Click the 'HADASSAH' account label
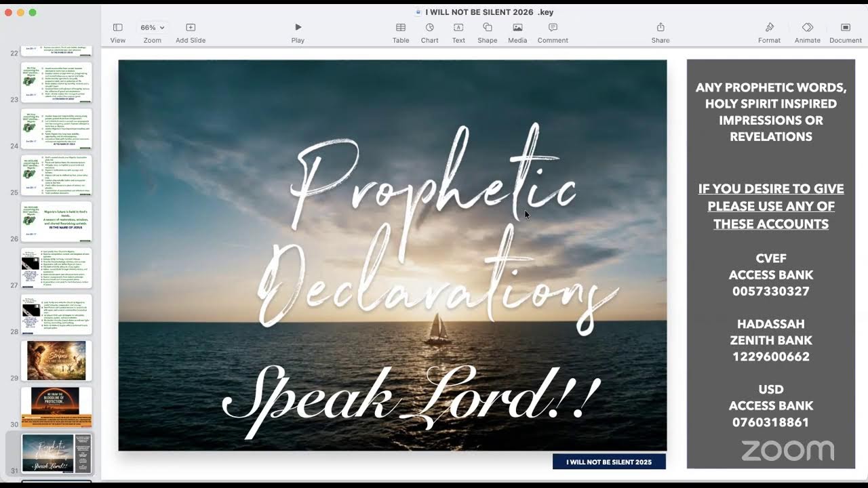 771,324
